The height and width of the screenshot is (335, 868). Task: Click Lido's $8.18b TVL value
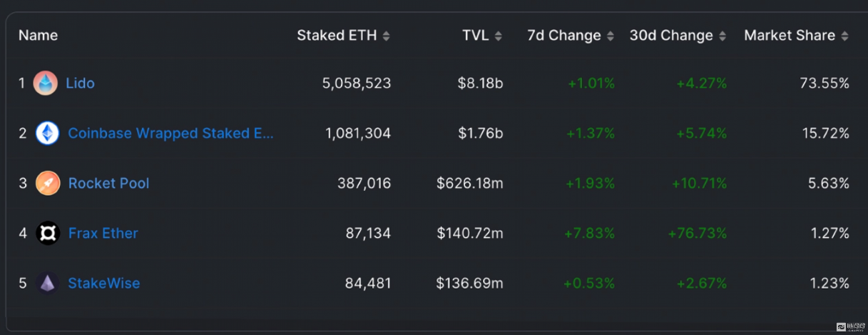(480, 84)
